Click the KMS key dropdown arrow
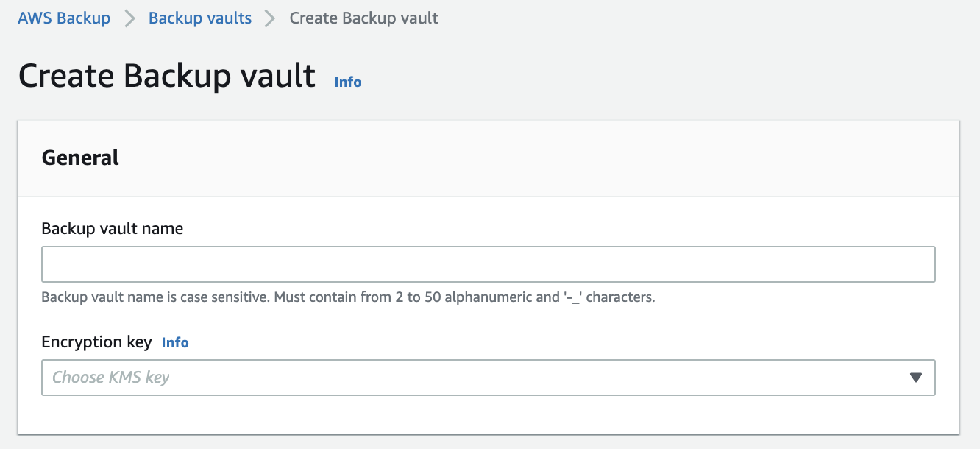The width and height of the screenshot is (980, 449). (916, 378)
